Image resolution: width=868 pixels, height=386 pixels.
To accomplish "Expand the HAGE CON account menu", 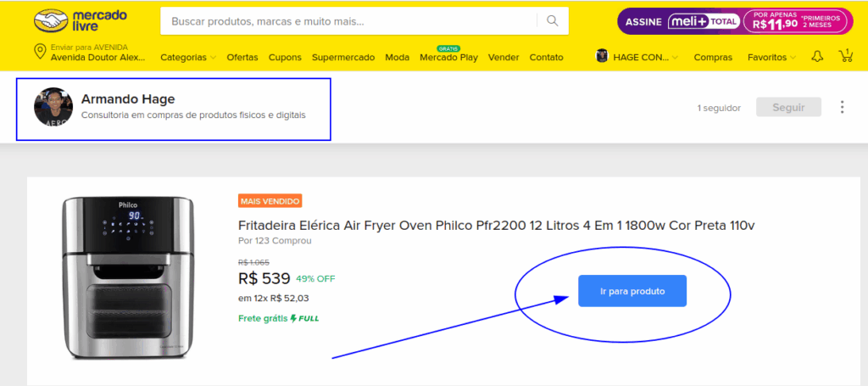I will click(645, 57).
